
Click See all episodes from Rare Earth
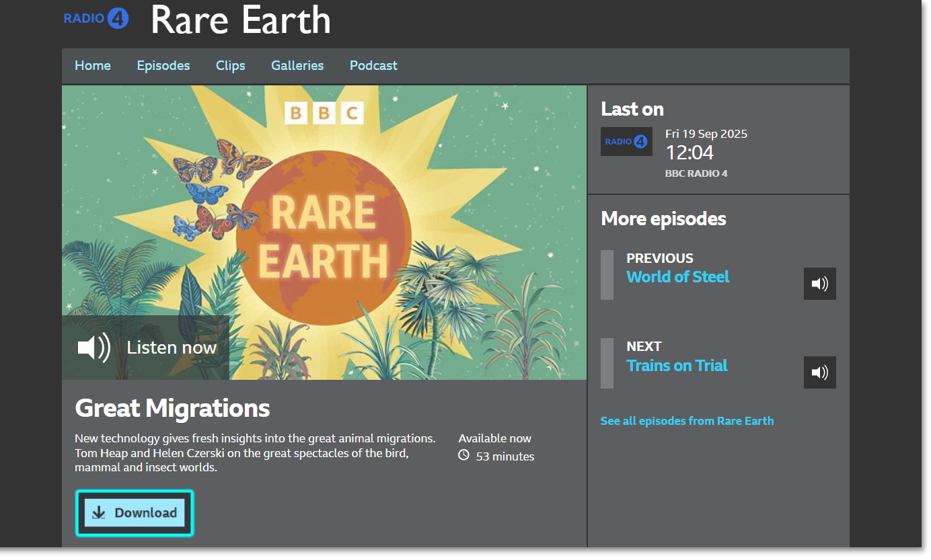coord(687,420)
